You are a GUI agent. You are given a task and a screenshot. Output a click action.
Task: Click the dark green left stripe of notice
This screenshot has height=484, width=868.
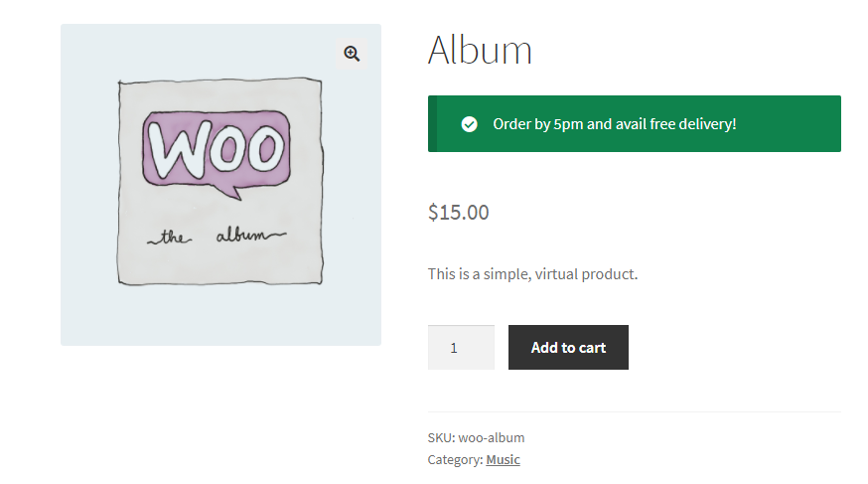tap(432, 124)
